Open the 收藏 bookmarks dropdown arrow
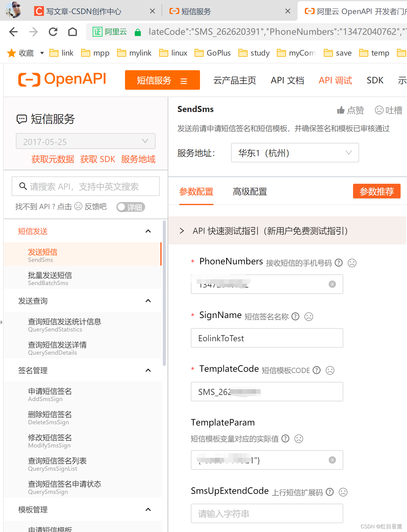The image size is (407, 532). (x=42, y=53)
